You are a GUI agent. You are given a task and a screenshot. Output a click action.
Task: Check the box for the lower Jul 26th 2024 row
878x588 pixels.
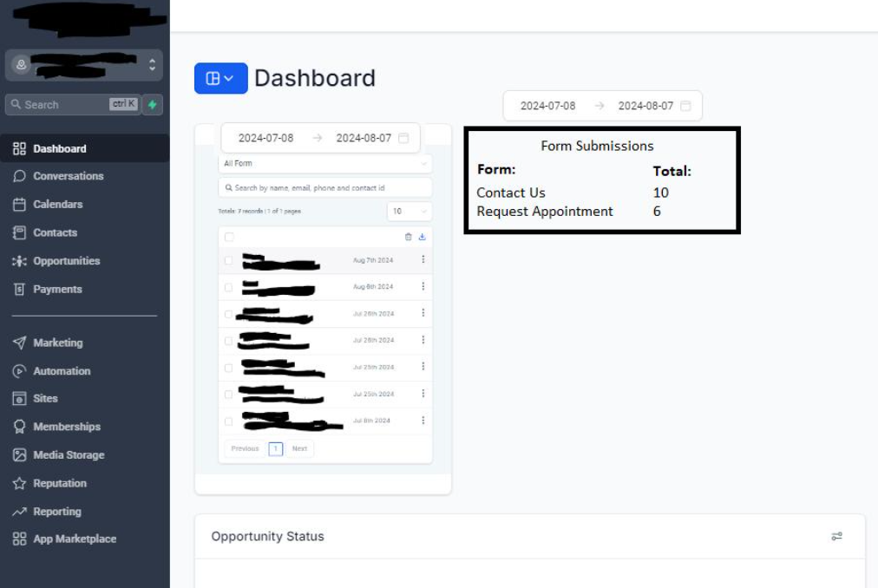tap(228, 341)
